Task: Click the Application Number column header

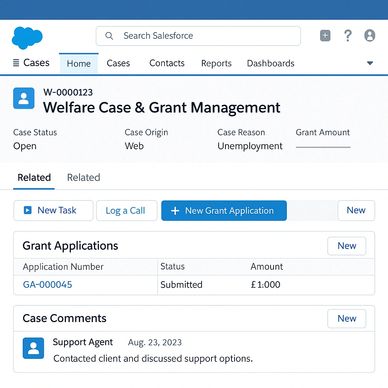Action: point(63,267)
